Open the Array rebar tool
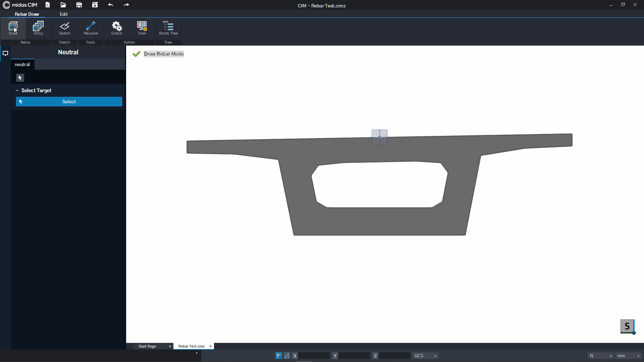 38,28
